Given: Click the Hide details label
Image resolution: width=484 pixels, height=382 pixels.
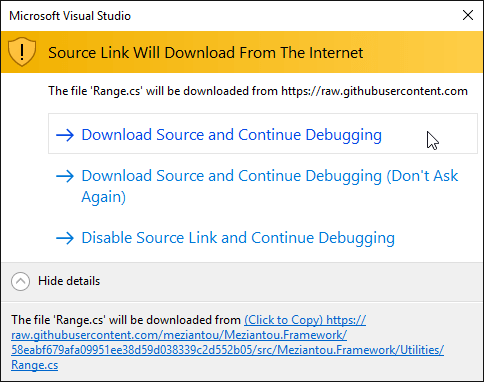Looking at the screenshot, I should (x=69, y=281).
